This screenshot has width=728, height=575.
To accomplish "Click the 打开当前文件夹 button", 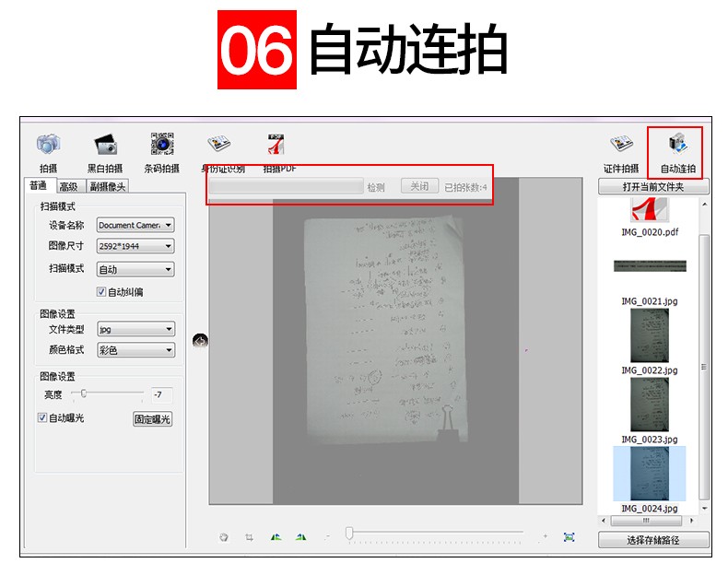I will (653, 187).
